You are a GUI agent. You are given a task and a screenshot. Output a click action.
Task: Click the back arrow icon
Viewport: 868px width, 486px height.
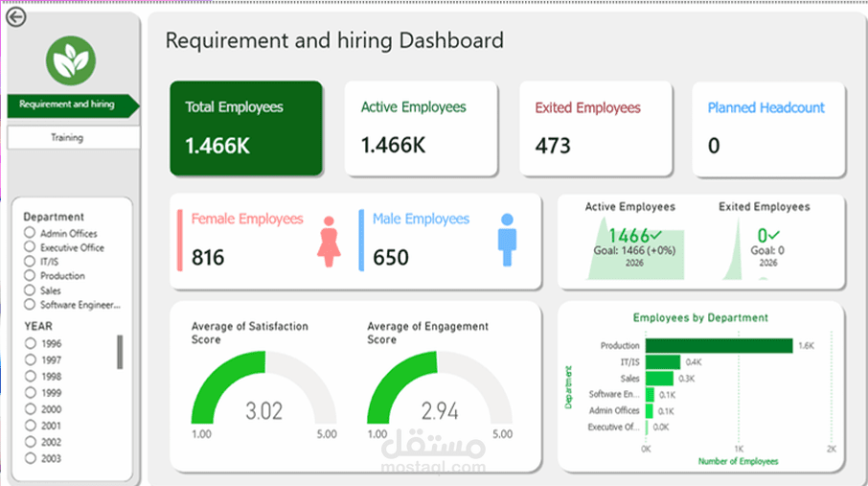16,17
